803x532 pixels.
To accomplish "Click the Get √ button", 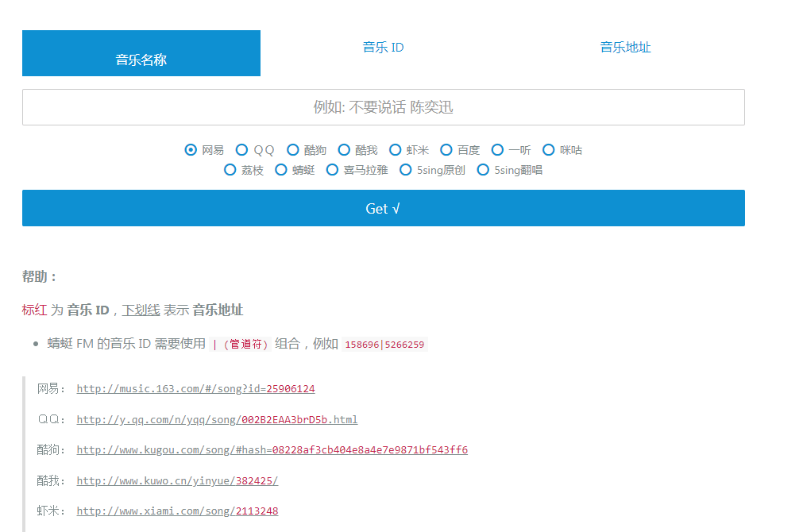I will (x=383, y=208).
